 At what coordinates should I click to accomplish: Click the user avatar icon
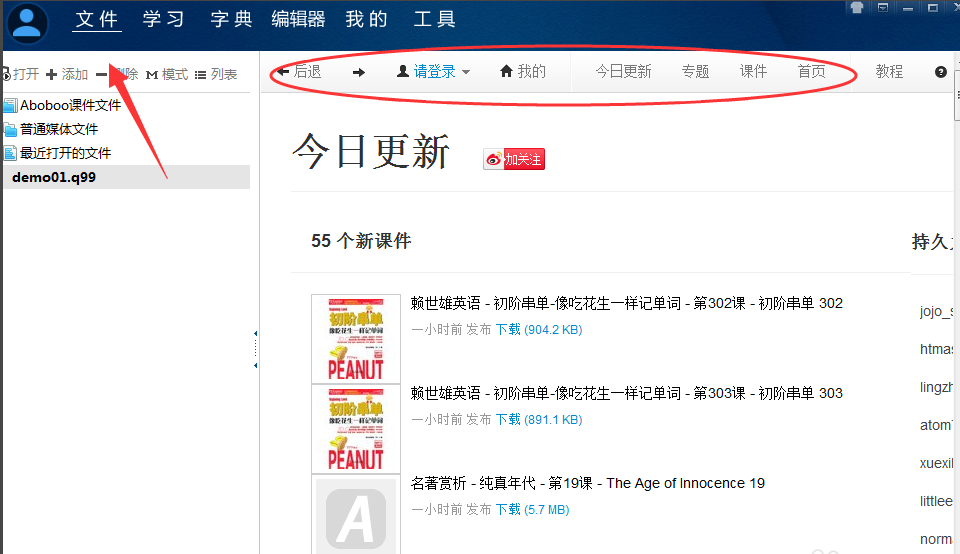pos(27,24)
